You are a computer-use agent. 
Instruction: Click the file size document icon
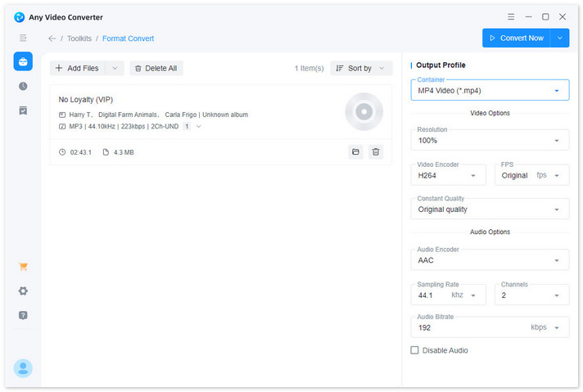click(106, 152)
